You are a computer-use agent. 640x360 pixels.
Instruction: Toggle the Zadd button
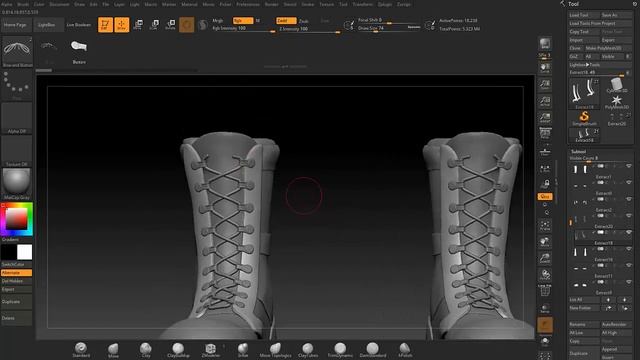click(x=286, y=20)
